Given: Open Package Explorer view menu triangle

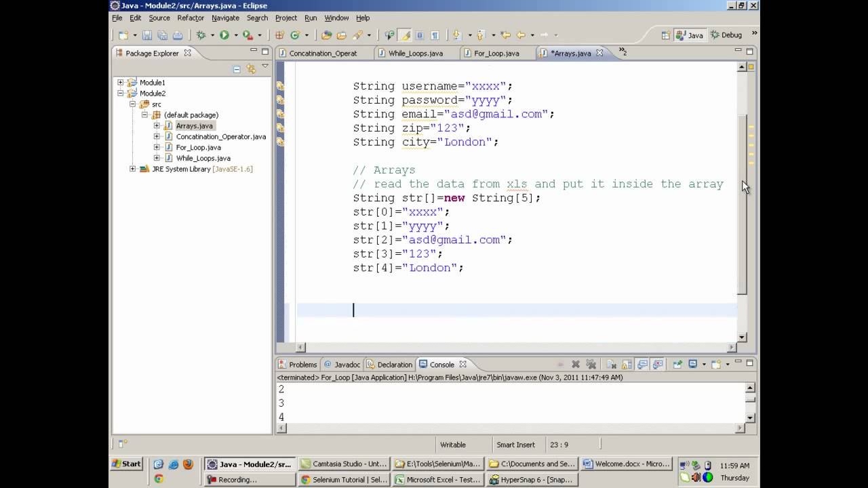Looking at the screenshot, I should tap(265, 66).
